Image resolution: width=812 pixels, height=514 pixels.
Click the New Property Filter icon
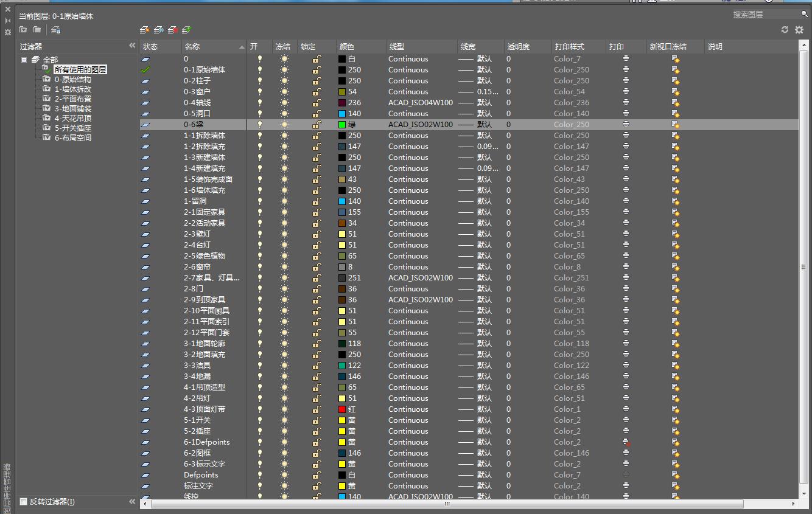(x=23, y=29)
